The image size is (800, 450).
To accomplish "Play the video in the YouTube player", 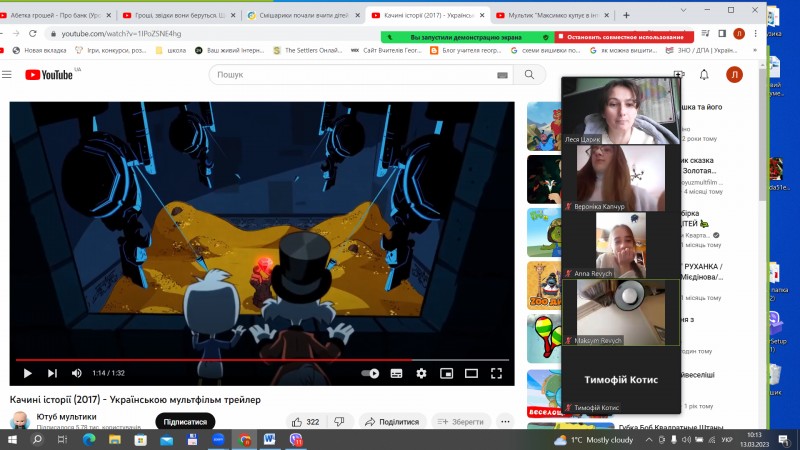I will tap(27, 373).
